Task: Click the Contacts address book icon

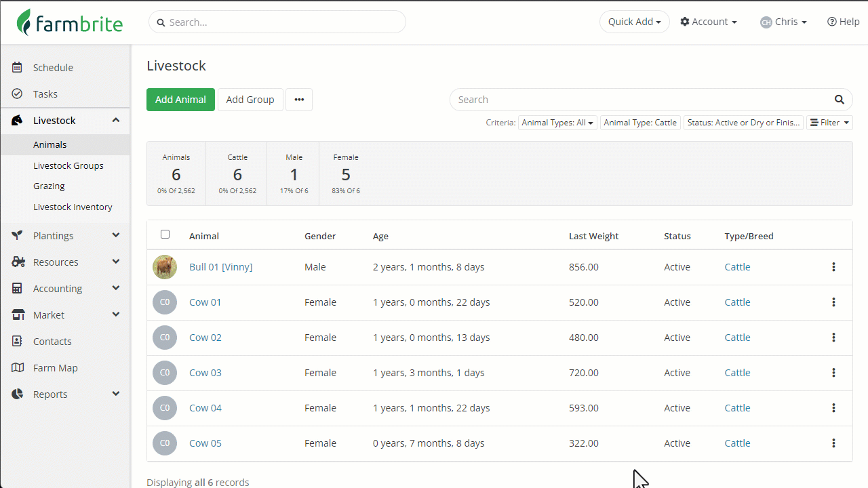Action: click(18, 342)
